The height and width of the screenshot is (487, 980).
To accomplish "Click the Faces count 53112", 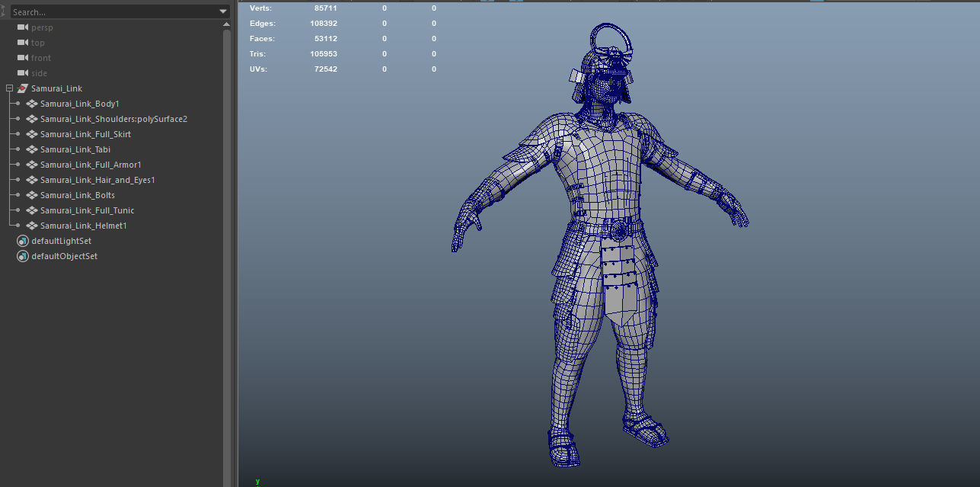I will [325, 39].
